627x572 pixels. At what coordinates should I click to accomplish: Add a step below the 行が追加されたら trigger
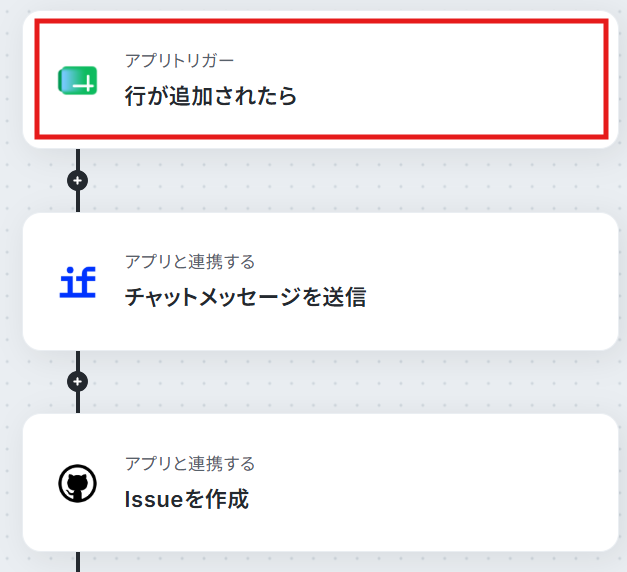click(x=78, y=180)
